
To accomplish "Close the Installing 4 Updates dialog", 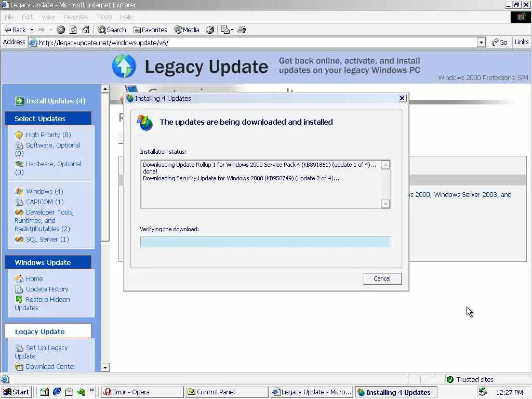I will click(402, 98).
